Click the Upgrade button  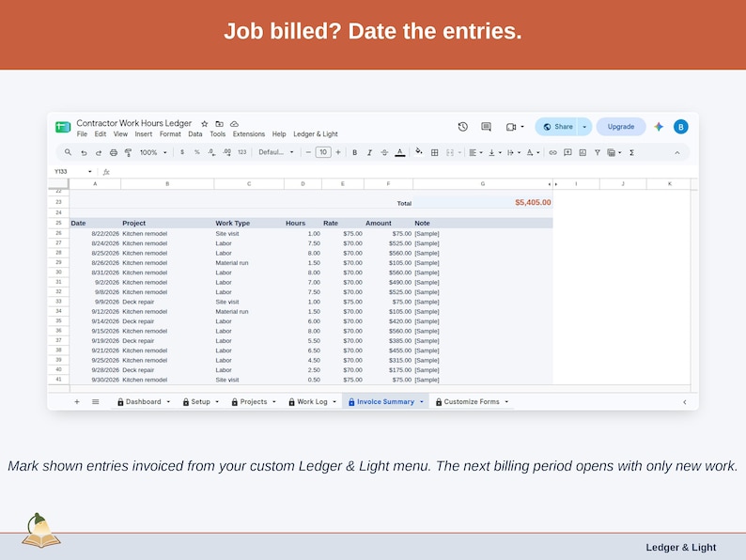pyautogui.click(x=621, y=127)
